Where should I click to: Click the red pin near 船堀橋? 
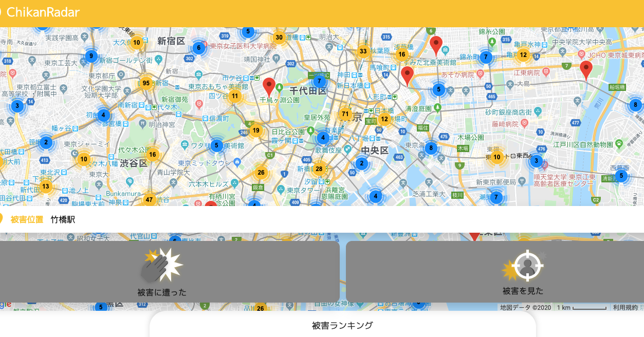[586, 70]
